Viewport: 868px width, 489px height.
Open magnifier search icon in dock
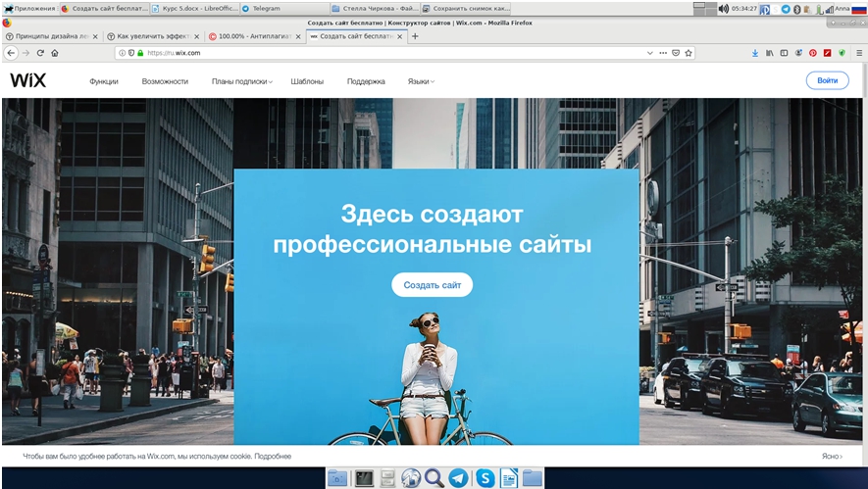point(434,478)
